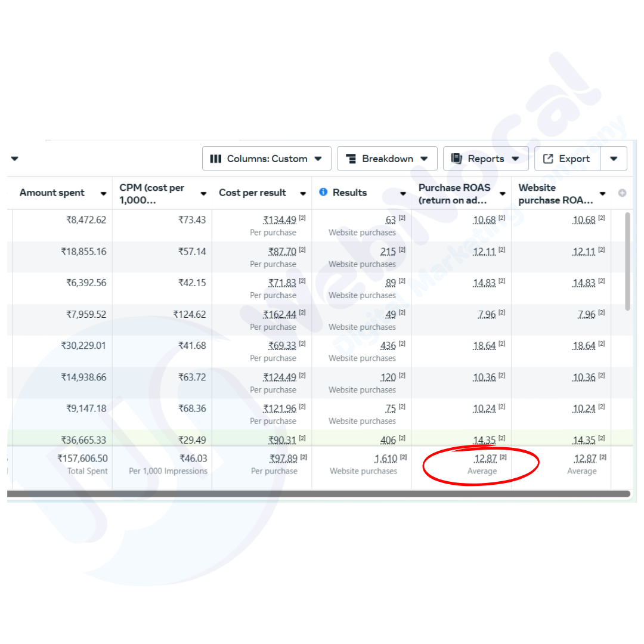Open Results column header arrow
Image resolution: width=644 pixels, height=644 pixels.
click(402, 194)
